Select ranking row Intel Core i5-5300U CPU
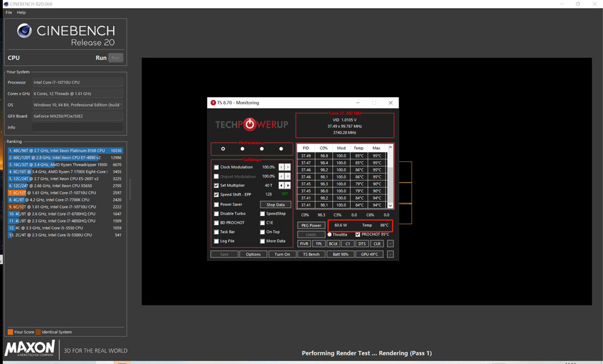The image size is (603, 364). click(x=65, y=234)
